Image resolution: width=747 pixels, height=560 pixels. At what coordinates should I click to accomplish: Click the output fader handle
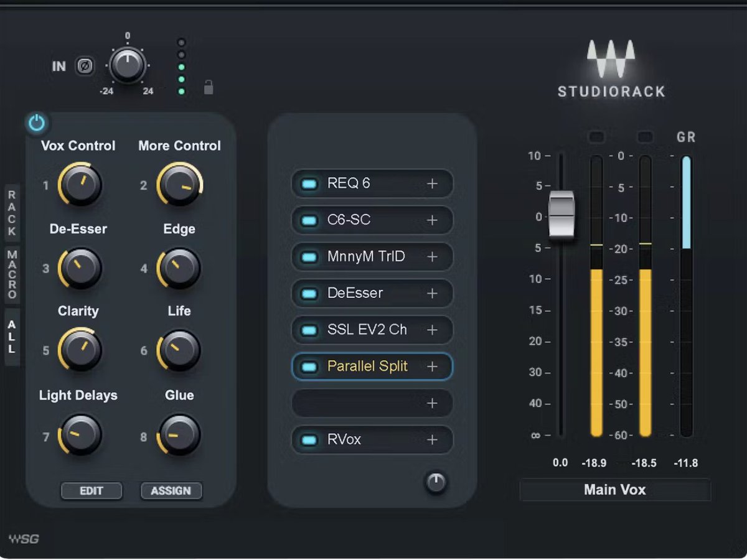[x=561, y=215]
